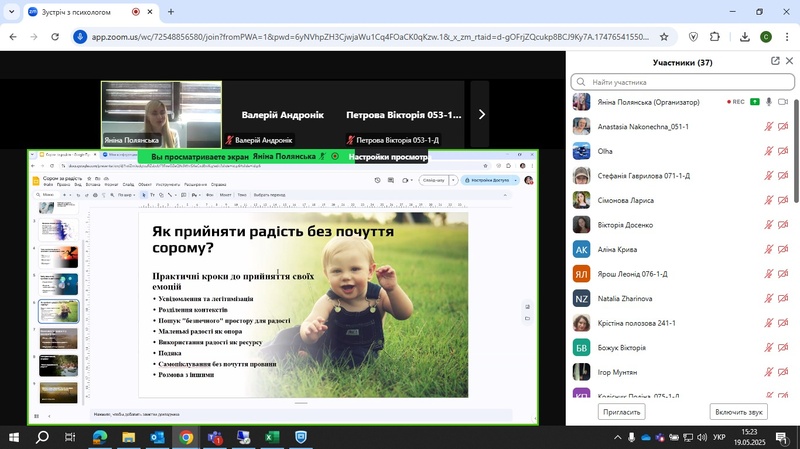This screenshot has width=800, height=449.
Task: Open the Windows Start menu
Action: tap(14, 437)
